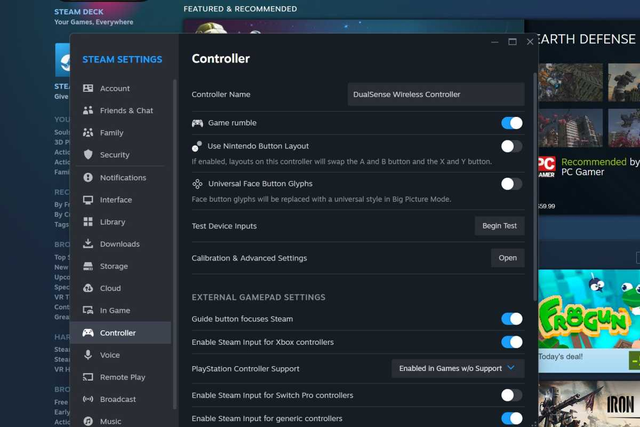The height and width of the screenshot is (427, 640).
Task: Click the Earth Defense top-left screenshot thumbnail
Action: click(570, 82)
